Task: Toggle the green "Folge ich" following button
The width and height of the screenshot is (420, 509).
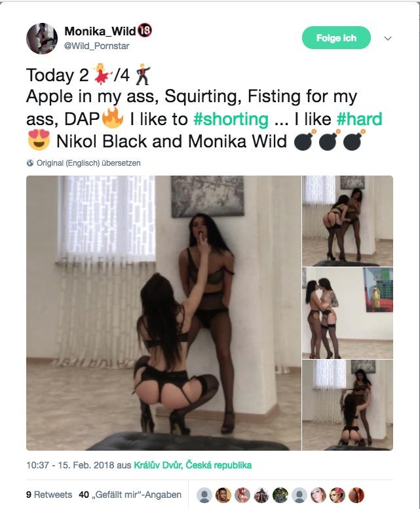Action: pyautogui.click(x=336, y=37)
